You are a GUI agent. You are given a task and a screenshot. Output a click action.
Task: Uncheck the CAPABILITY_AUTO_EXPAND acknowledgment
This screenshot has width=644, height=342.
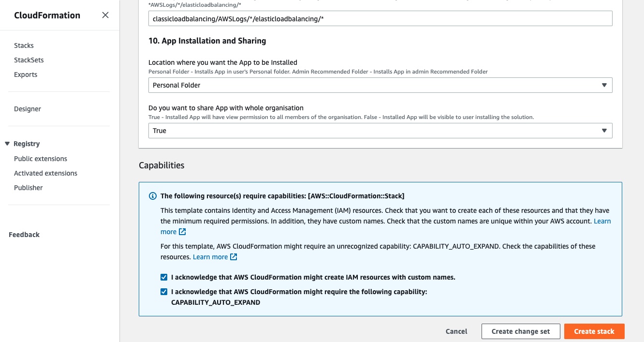(164, 292)
